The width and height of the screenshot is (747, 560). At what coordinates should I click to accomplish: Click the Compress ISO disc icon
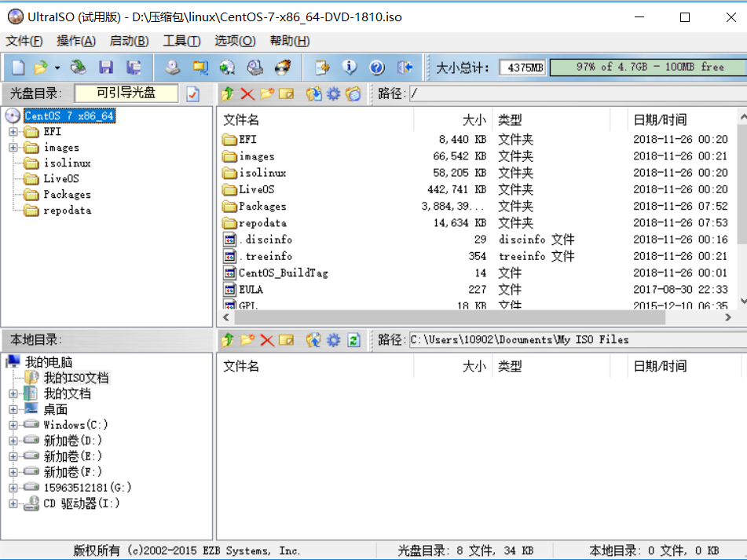point(227,67)
